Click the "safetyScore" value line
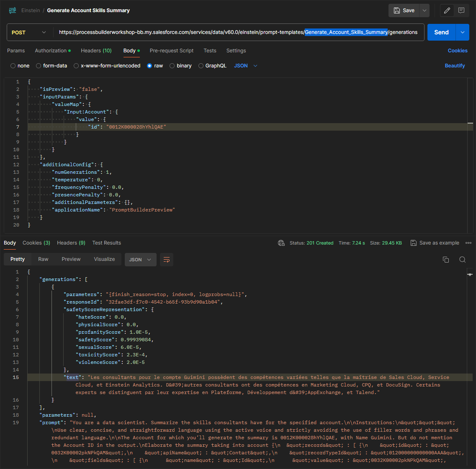Screen dimensions: 476x469 click(114, 340)
